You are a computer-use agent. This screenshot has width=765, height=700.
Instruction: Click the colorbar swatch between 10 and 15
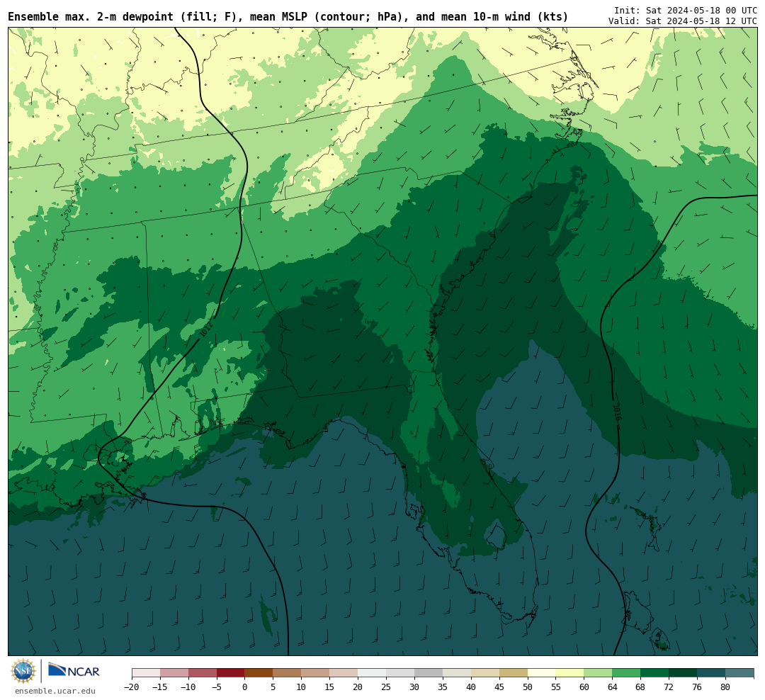(x=315, y=673)
